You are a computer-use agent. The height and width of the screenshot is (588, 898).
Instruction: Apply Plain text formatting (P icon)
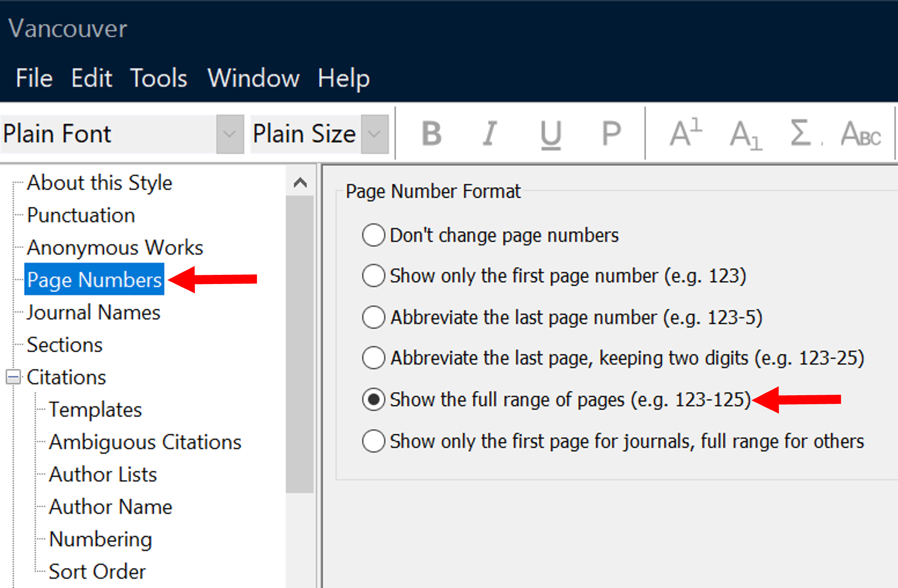[611, 133]
